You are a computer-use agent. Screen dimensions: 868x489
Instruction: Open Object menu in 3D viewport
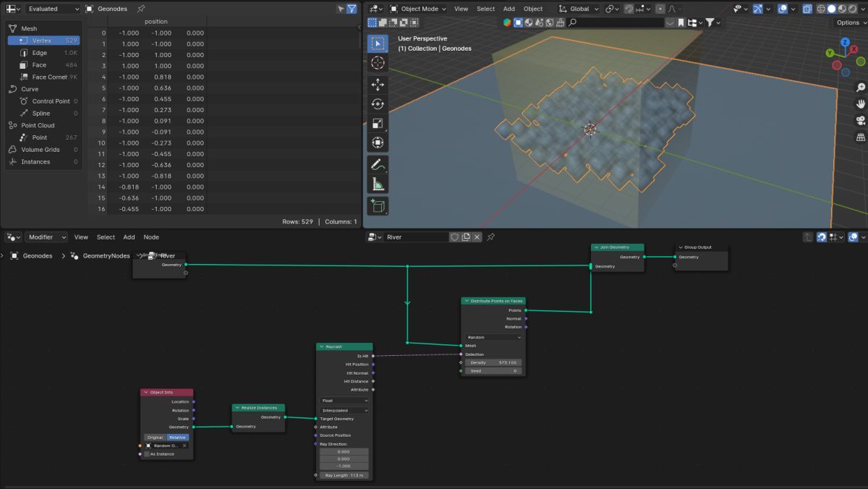(533, 9)
